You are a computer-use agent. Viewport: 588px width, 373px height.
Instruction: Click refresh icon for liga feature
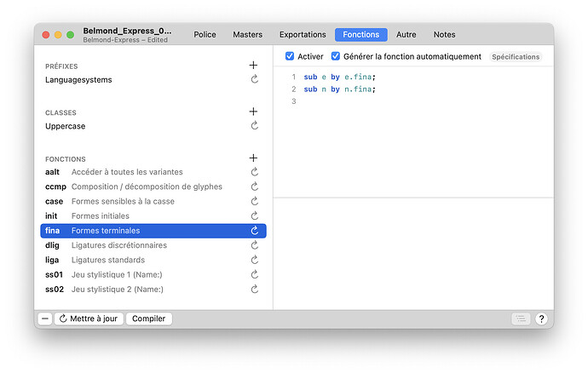pyautogui.click(x=254, y=261)
